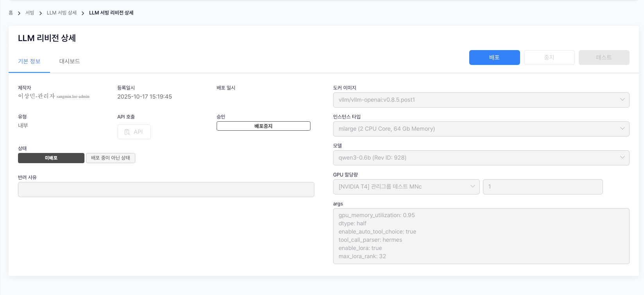Click the 테스트 test button
This screenshot has width=644, height=295.
[x=604, y=58]
